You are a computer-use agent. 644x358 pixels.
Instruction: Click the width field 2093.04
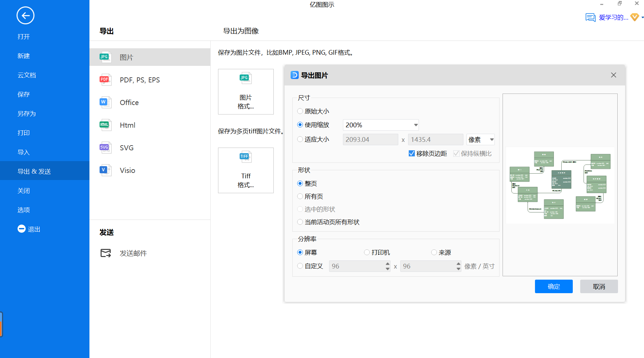[x=370, y=139]
